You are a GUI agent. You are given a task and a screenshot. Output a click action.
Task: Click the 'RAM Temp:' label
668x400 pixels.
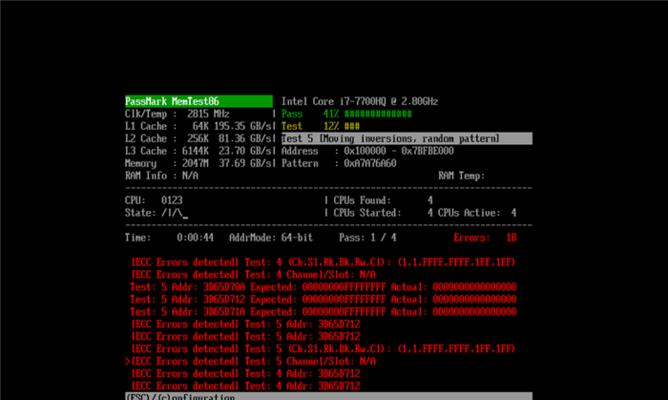click(x=461, y=176)
